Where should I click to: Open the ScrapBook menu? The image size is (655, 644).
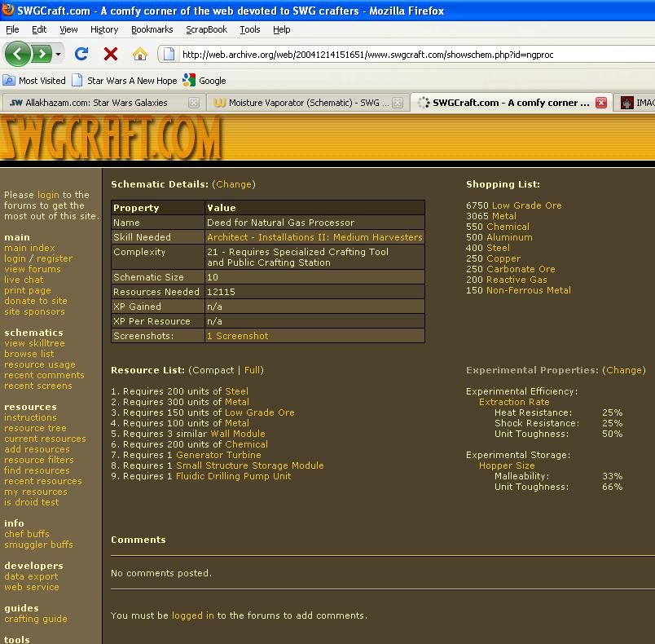(206, 29)
